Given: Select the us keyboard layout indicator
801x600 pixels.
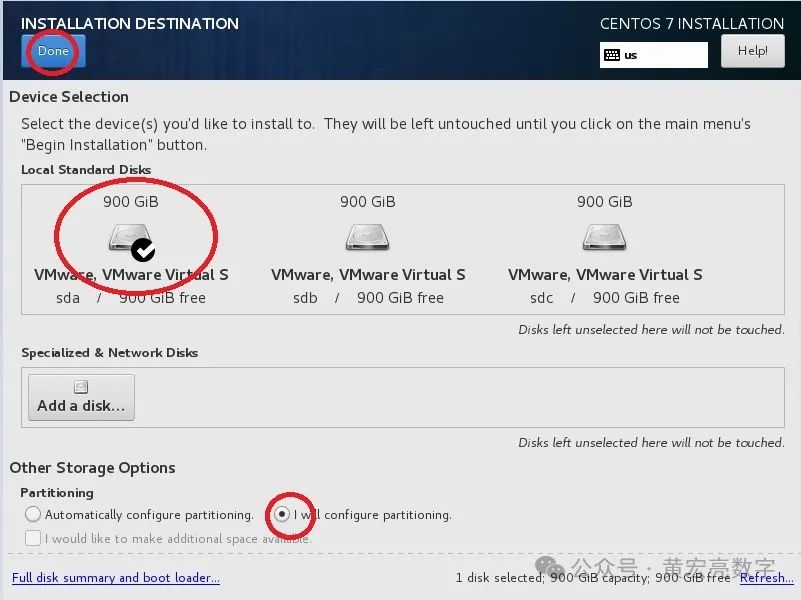Looking at the screenshot, I should [x=653, y=55].
